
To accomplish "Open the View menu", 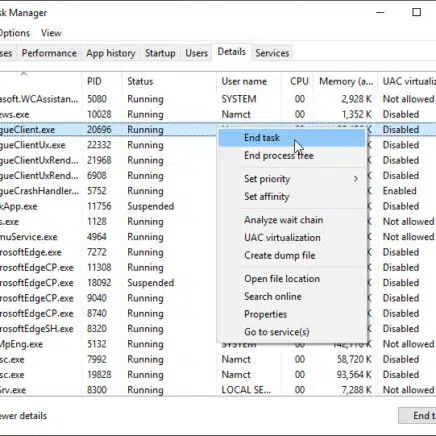I will point(51,33).
